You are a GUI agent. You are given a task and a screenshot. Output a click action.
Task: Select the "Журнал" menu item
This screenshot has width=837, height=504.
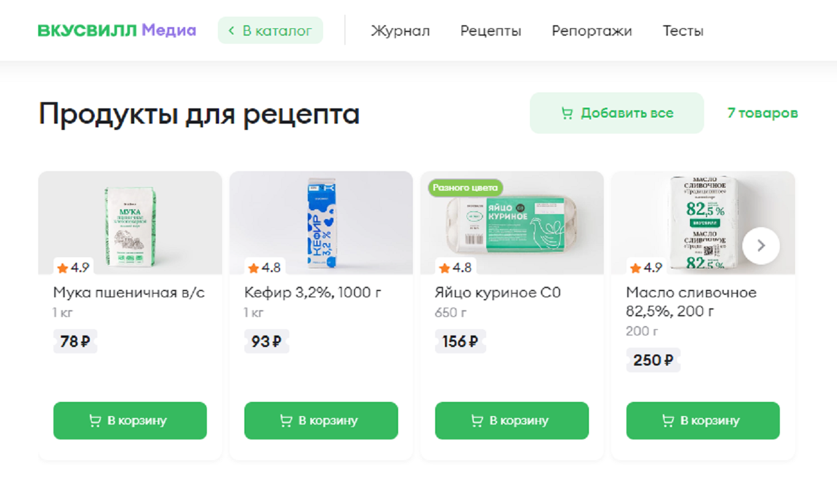tap(401, 31)
